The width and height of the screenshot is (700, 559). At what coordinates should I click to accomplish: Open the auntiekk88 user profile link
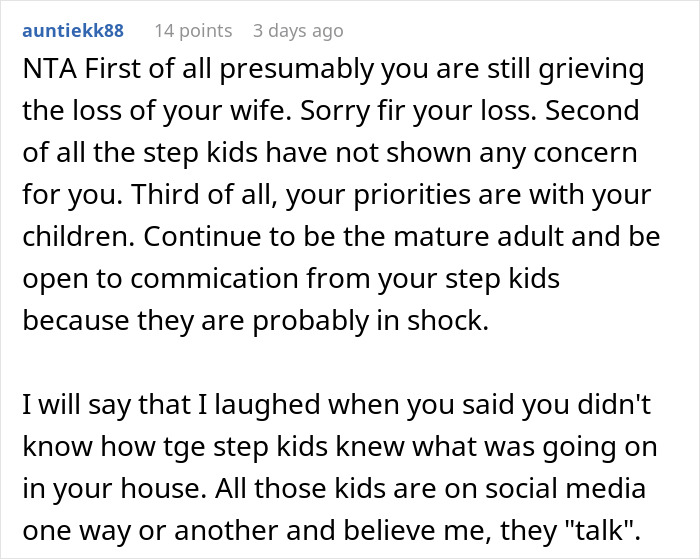click(74, 30)
